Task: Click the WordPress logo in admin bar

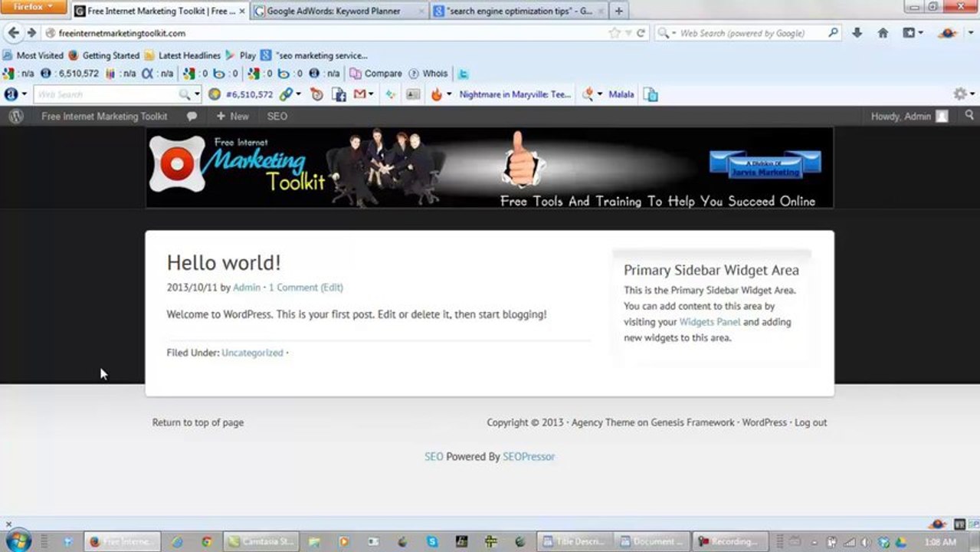Action: 16,117
